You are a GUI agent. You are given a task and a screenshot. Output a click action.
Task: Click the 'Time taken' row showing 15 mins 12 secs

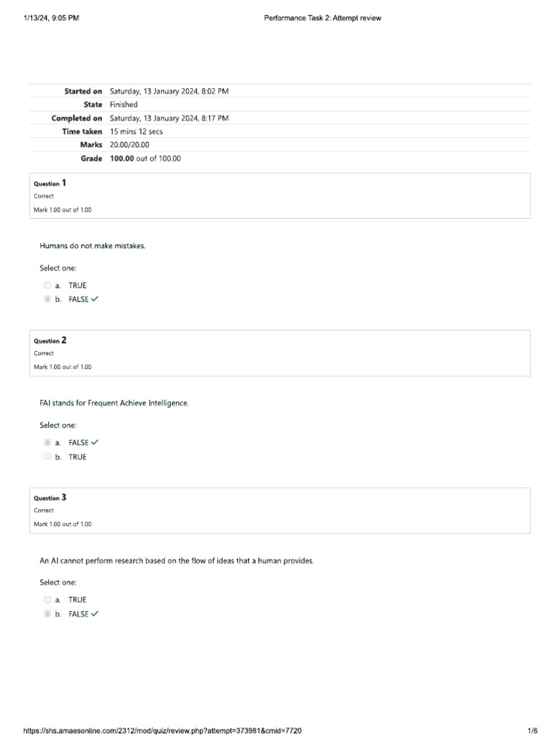136,131
